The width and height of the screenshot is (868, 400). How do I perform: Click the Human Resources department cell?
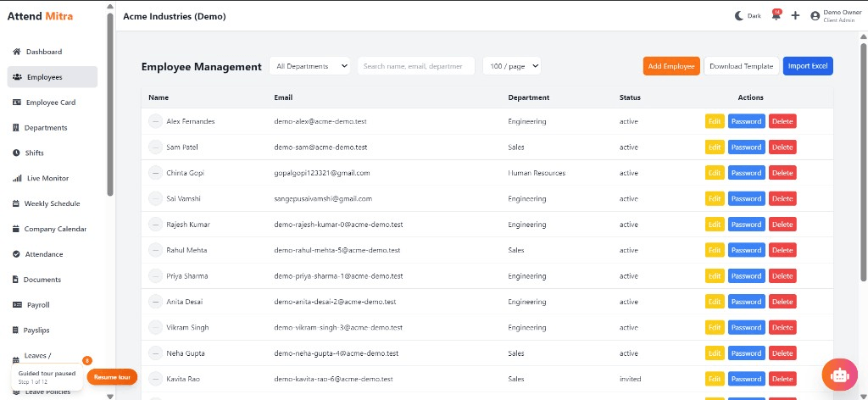tap(537, 173)
